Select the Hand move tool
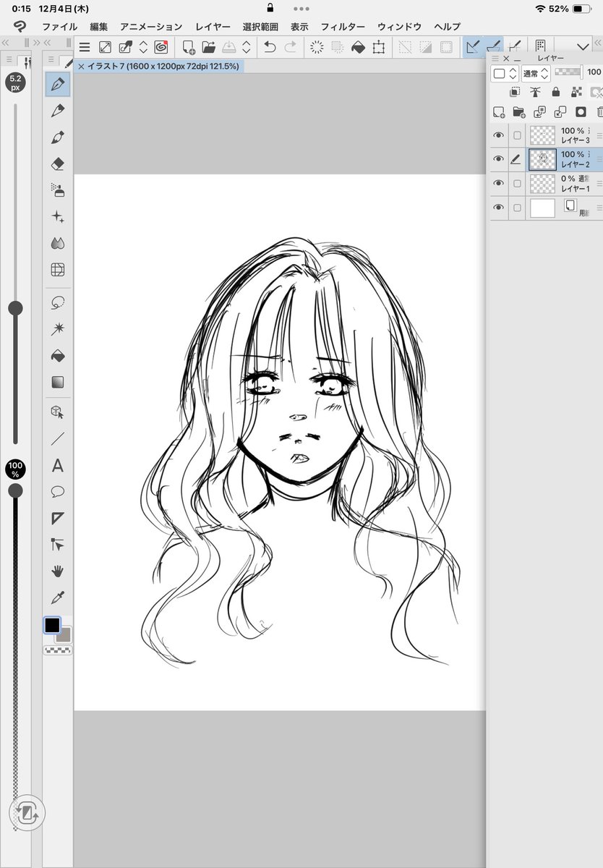 (58, 571)
